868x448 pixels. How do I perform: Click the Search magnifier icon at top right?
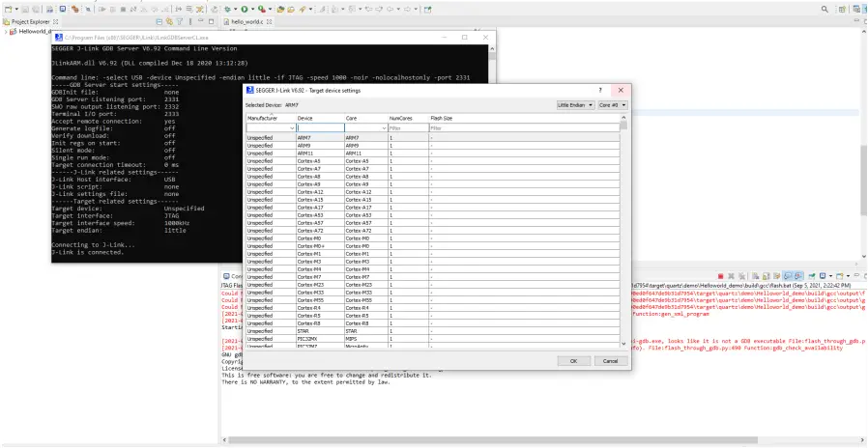[825, 10]
